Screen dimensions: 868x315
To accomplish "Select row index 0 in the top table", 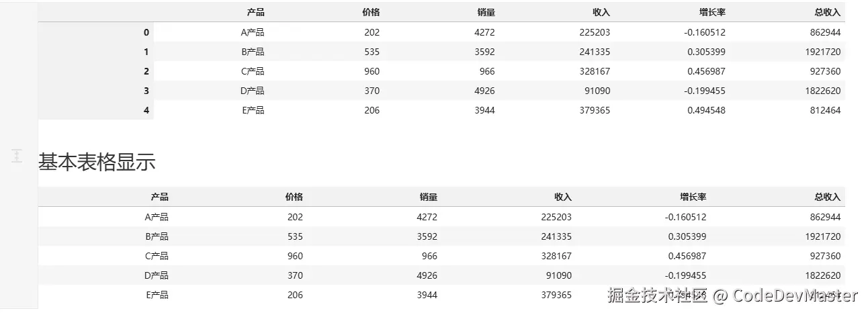I will click(146, 32).
